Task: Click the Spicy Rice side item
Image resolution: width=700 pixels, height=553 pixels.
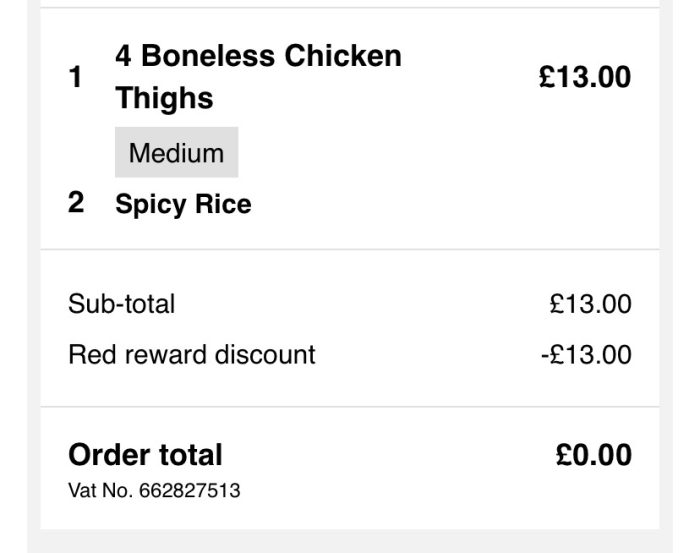Action: click(x=183, y=204)
